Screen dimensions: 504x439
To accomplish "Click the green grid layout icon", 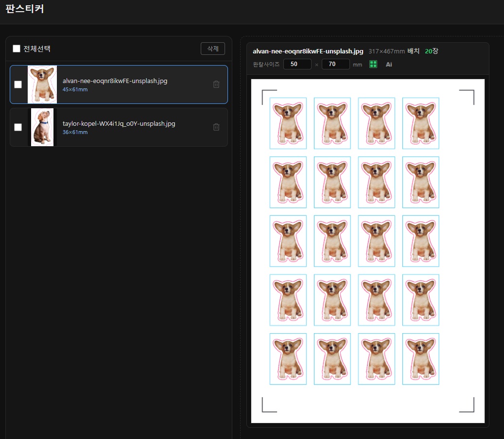I will pos(373,64).
